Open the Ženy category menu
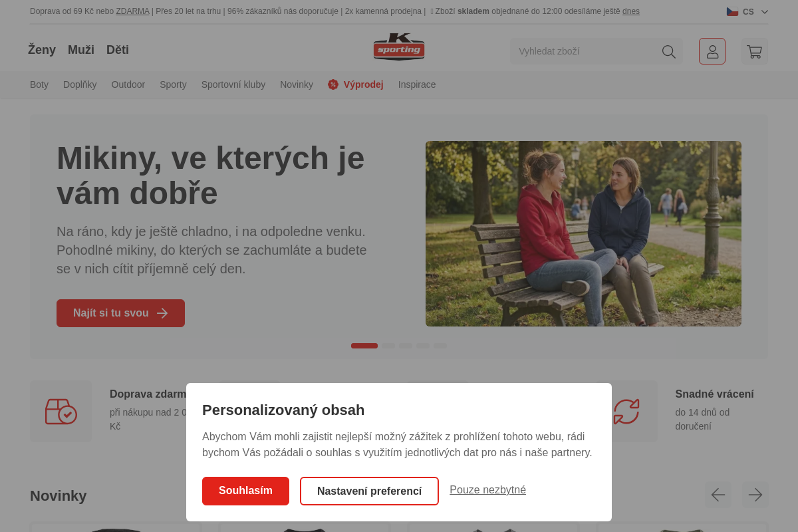This screenshot has height=532, width=798. [x=42, y=50]
